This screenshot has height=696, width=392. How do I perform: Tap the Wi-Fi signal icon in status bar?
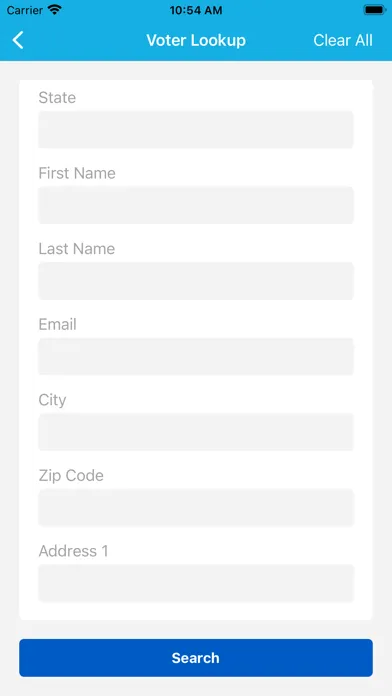[55, 10]
